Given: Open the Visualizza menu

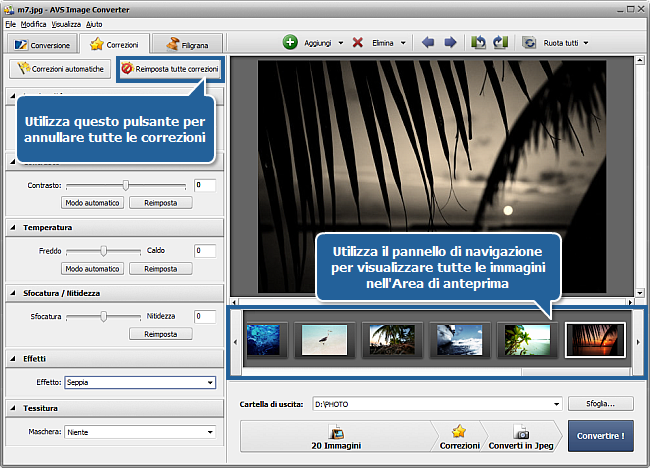Looking at the screenshot, I should point(66,23).
